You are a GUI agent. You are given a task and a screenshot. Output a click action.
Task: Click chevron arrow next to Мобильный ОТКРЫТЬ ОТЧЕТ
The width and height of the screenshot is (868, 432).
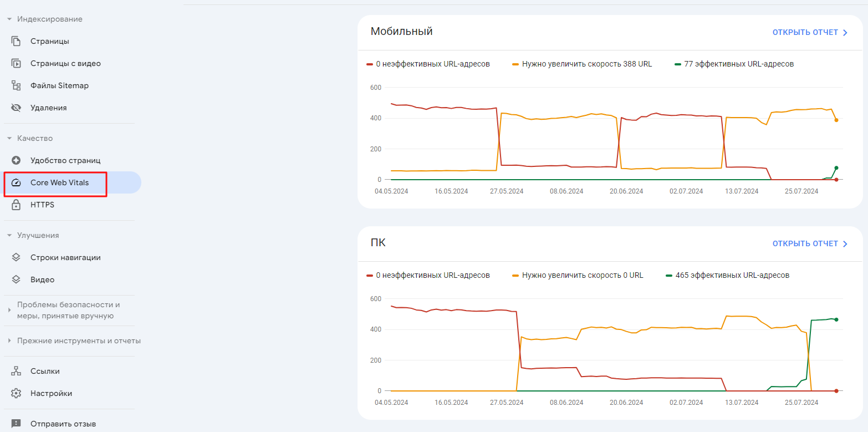(x=845, y=33)
